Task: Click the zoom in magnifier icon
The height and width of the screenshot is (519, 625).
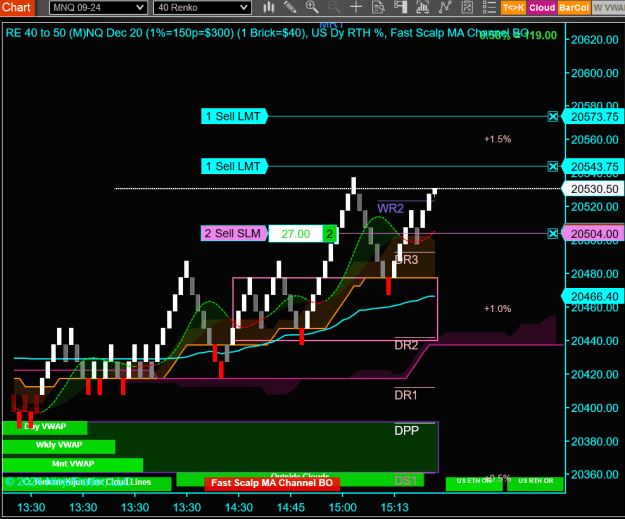Action: (x=312, y=7)
